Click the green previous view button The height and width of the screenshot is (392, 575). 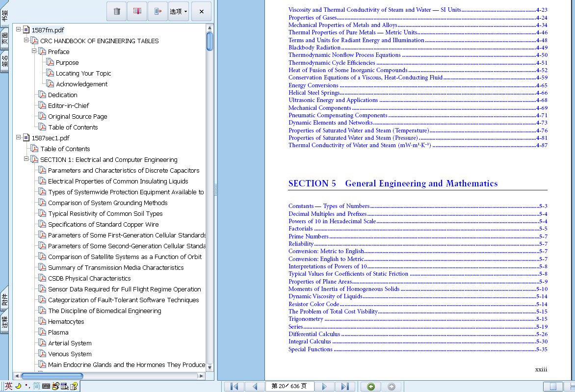[x=371, y=387]
